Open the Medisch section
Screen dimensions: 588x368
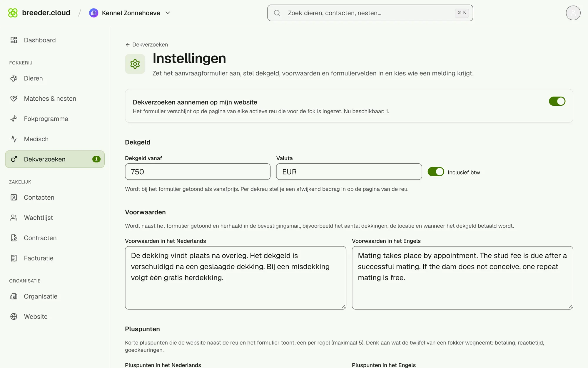click(55, 139)
